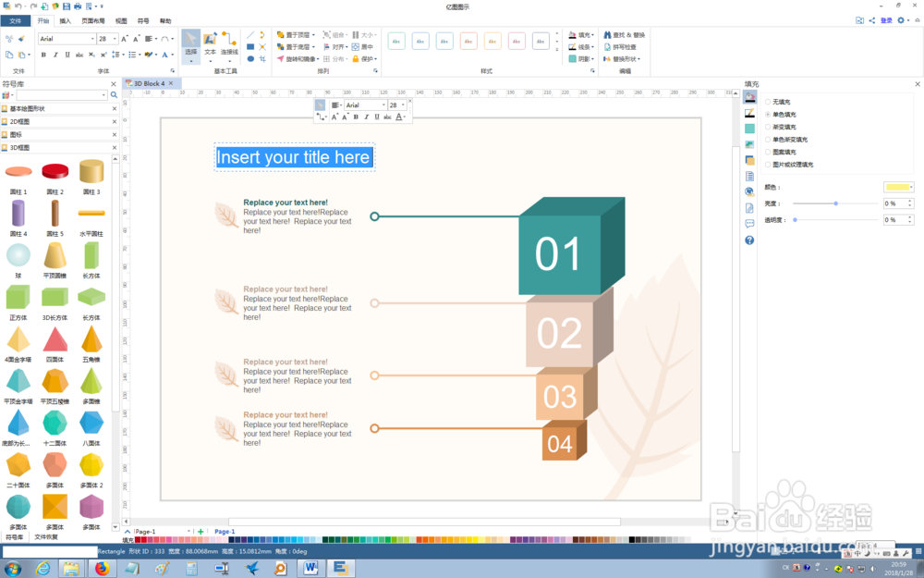Click the 登录 login link
Screen dimensions: 924x578
pyautogui.click(x=886, y=20)
